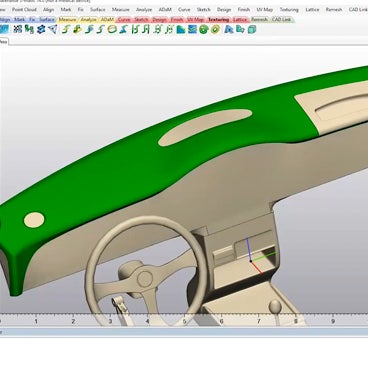Switch to the red Sketch toolbar tab

[141, 20]
